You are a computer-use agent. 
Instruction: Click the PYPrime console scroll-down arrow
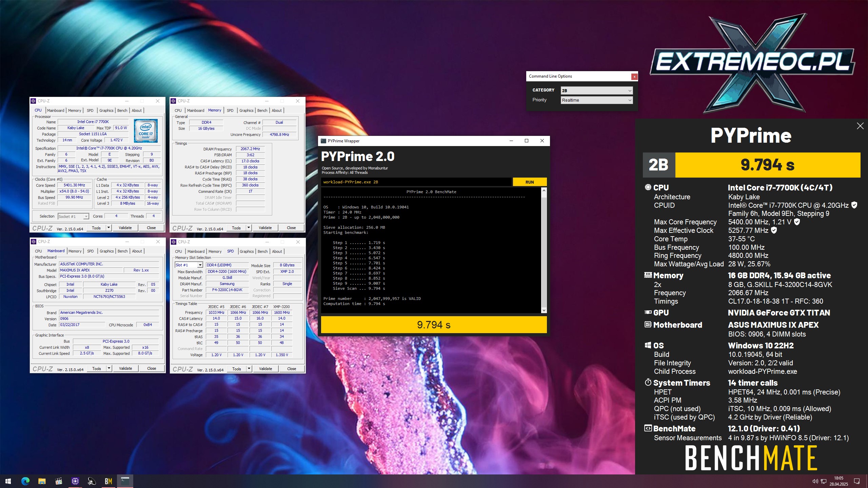click(544, 310)
